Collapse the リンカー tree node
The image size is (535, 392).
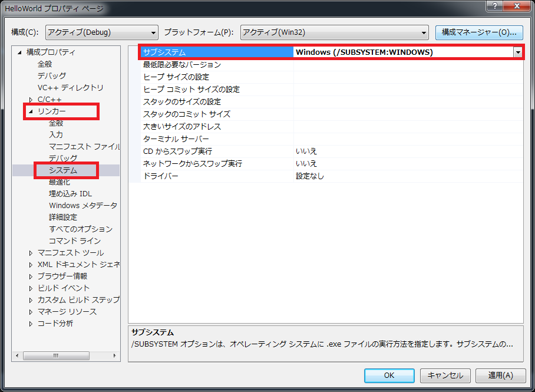tap(31, 111)
